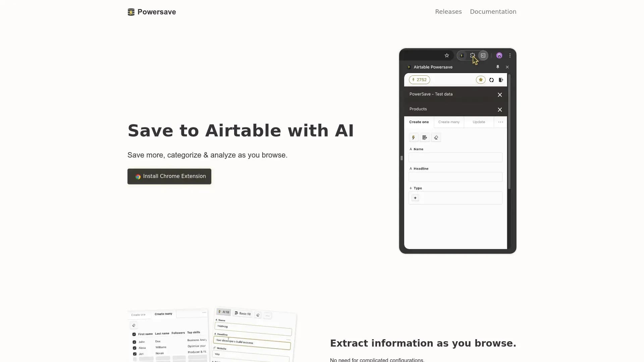Open the browser's vertical three-dot menu
The width and height of the screenshot is (644, 362).
pyautogui.click(x=510, y=56)
